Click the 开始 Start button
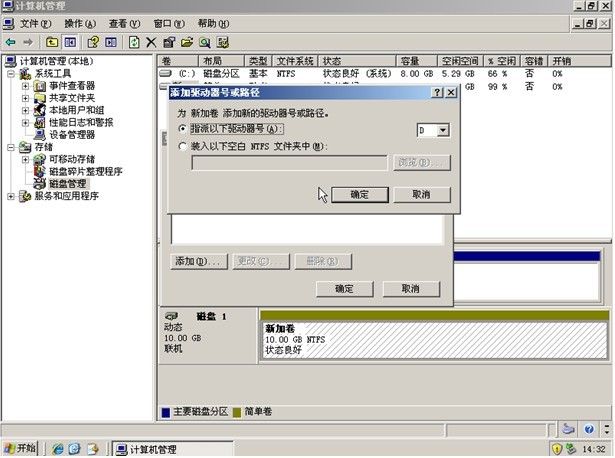Screen dimensions: 615x458 click(x=20, y=448)
